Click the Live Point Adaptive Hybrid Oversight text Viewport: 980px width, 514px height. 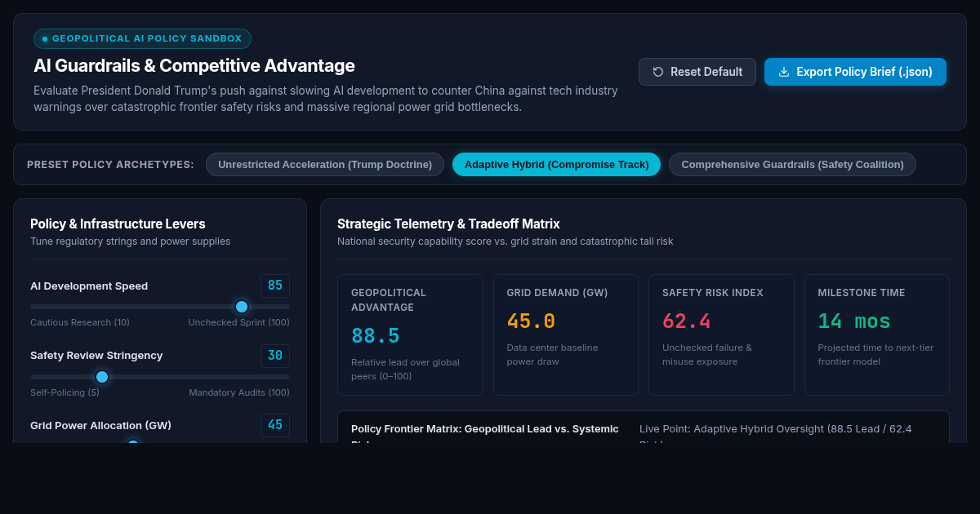[x=776, y=432]
